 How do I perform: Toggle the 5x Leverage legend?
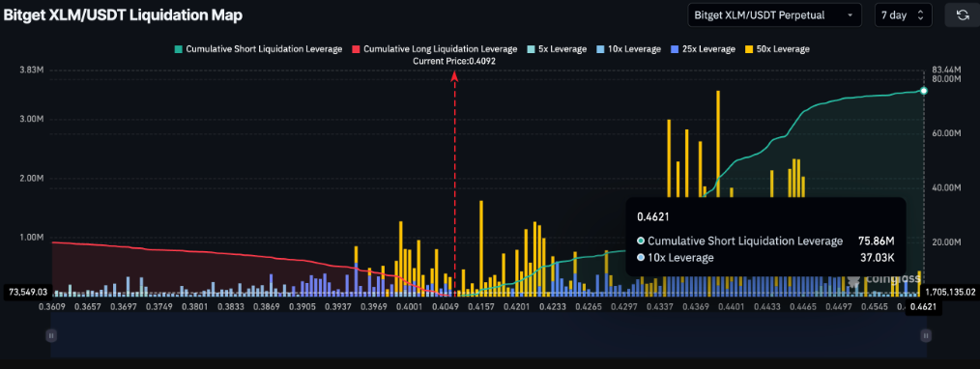pyautogui.click(x=557, y=48)
